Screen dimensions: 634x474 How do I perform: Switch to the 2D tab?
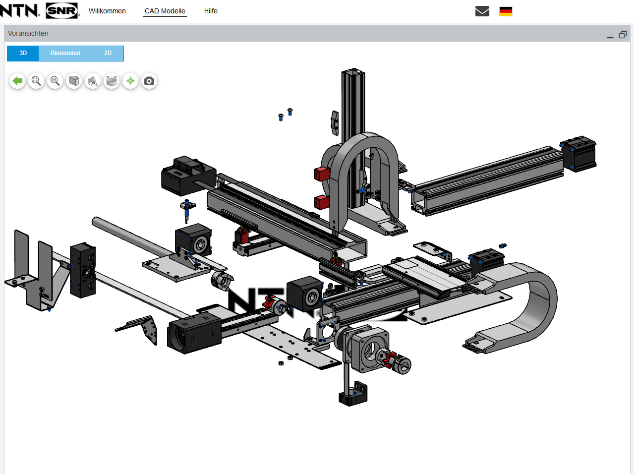pyautogui.click(x=108, y=53)
